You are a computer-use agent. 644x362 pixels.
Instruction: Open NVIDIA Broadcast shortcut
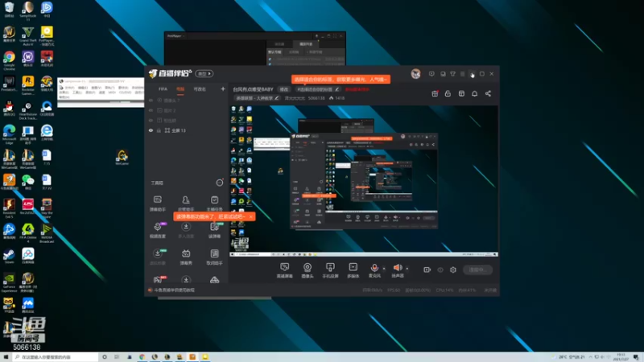[x=47, y=233]
